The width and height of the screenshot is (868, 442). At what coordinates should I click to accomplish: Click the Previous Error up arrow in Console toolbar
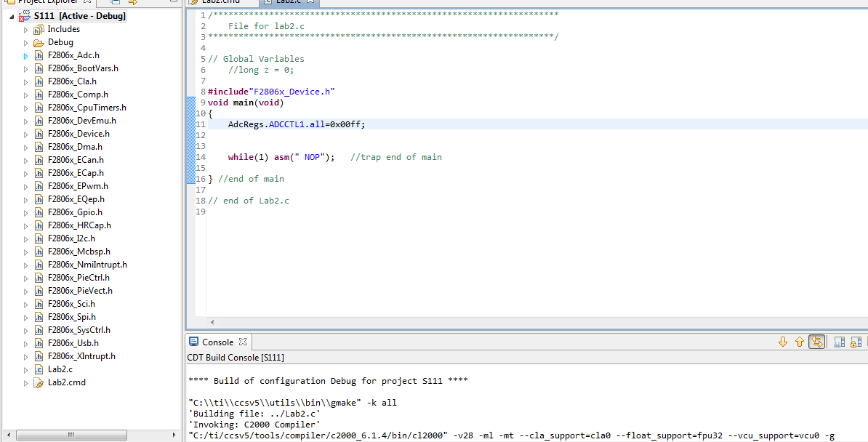798,341
